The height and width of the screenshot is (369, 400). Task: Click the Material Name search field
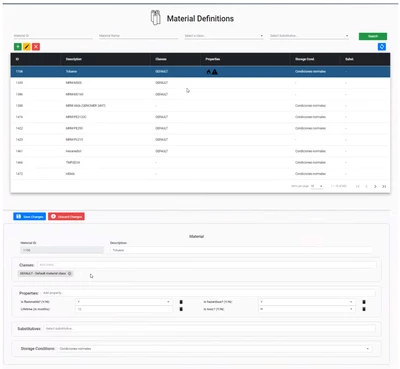coord(138,36)
